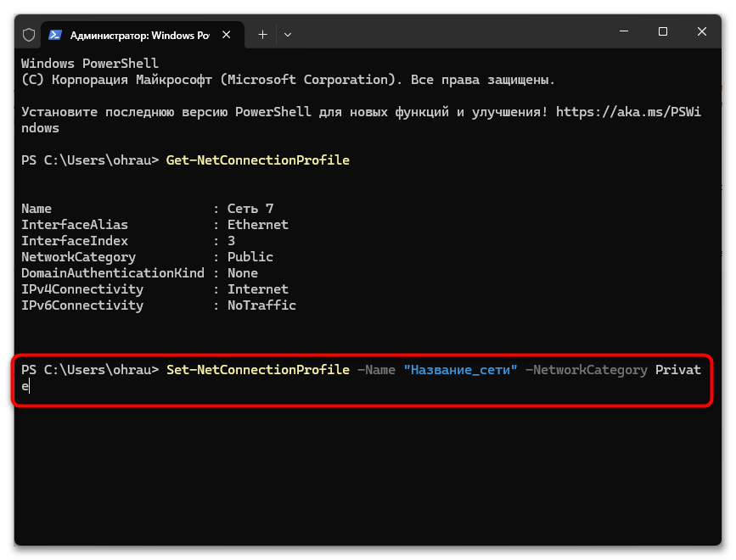Click the value NoTraffic

(x=261, y=305)
